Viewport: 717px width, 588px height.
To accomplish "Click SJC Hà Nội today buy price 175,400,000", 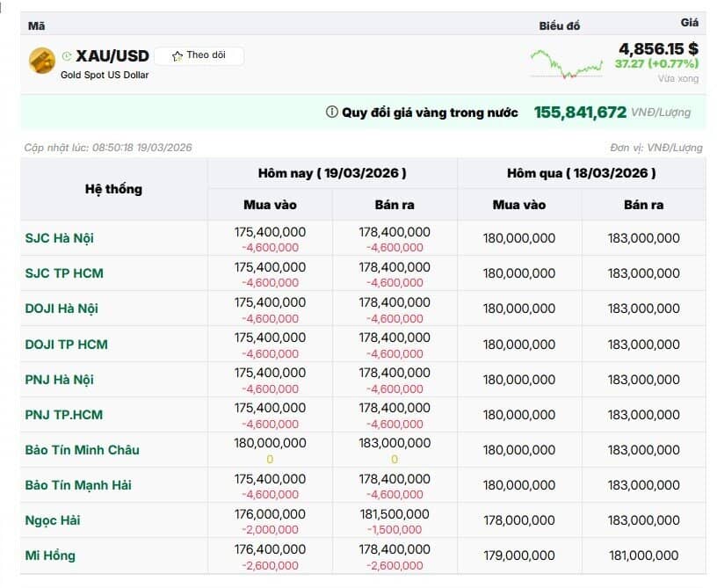I will point(270,232).
